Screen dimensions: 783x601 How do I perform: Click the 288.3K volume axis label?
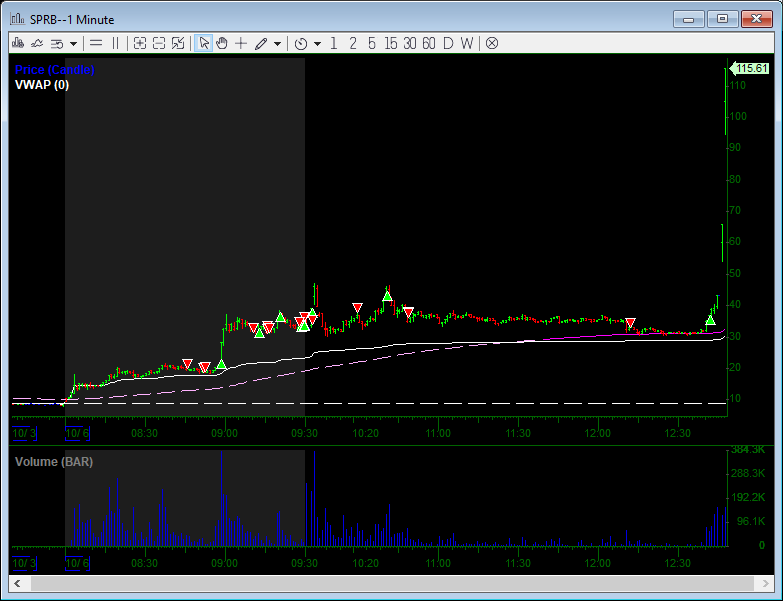tap(748, 473)
